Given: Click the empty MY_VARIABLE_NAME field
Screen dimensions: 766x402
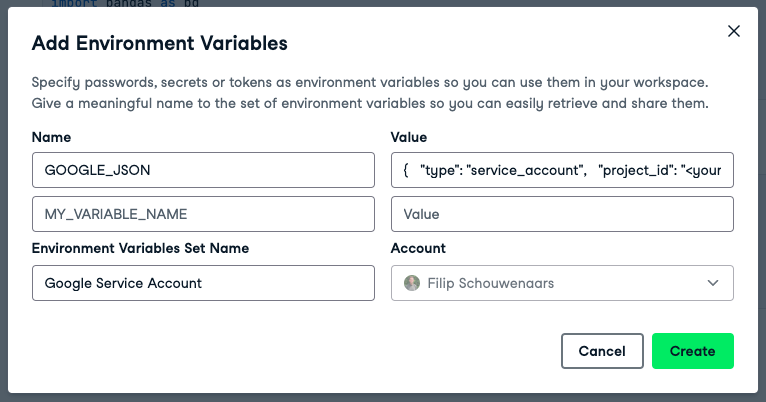Looking at the screenshot, I should pyautogui.click(x=203, y=214).
